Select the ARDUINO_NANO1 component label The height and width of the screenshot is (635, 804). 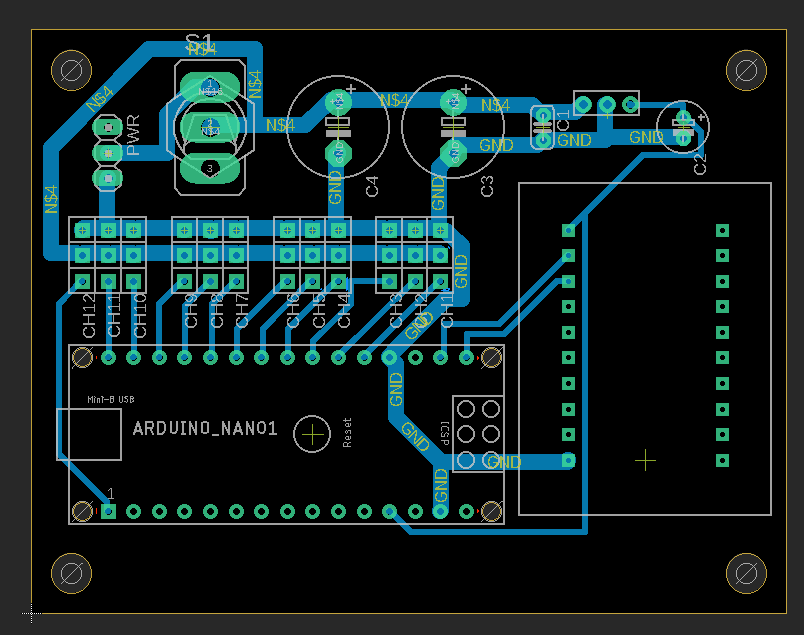pos(205,428)
